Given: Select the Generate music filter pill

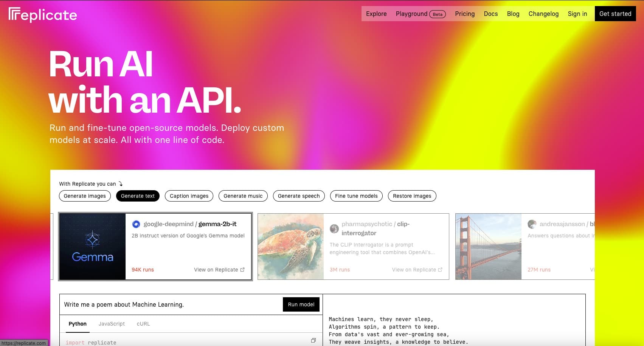Looking at the screenshot, I should 243,196.
